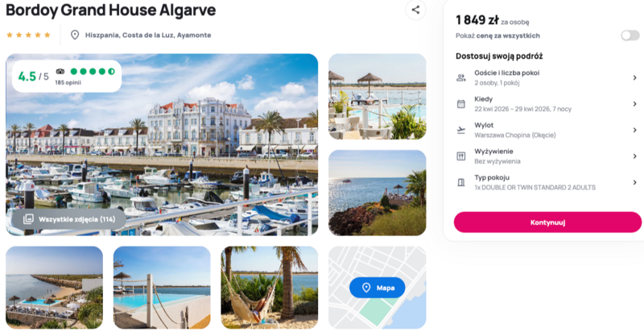
Task: Open the Mapa map button
Action: [377, 288]
